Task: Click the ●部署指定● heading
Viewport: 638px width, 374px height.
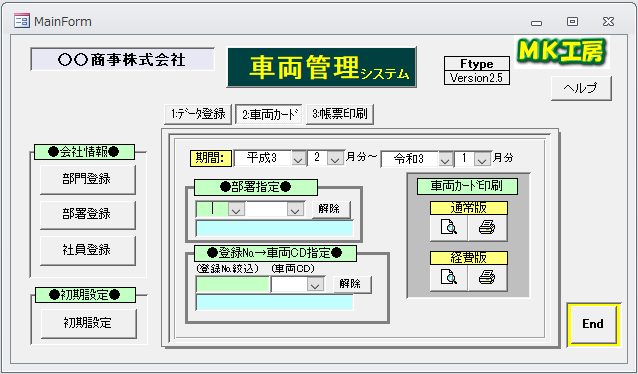Action: point(256,187)
